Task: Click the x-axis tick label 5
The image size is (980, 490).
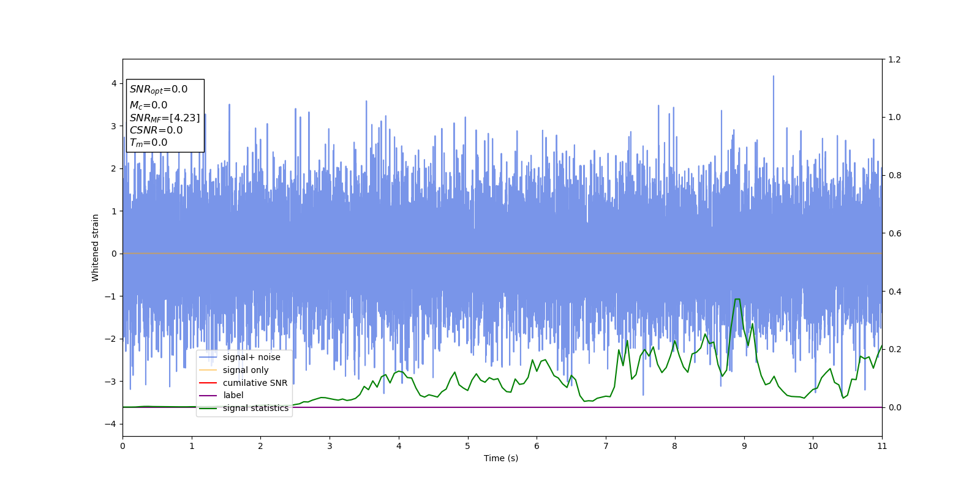Action: pyautogui.click(x=468, y=446)
